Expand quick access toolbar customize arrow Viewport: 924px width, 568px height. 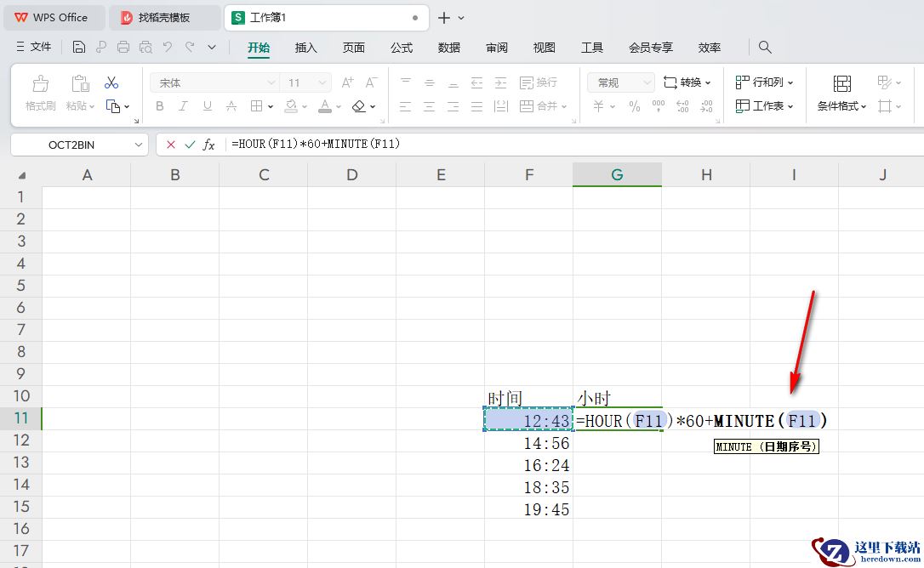pyautogui.click(x=212, y=47)
